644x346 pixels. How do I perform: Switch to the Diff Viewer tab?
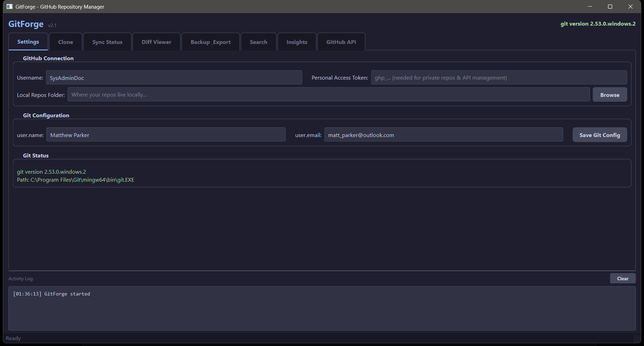156,42
